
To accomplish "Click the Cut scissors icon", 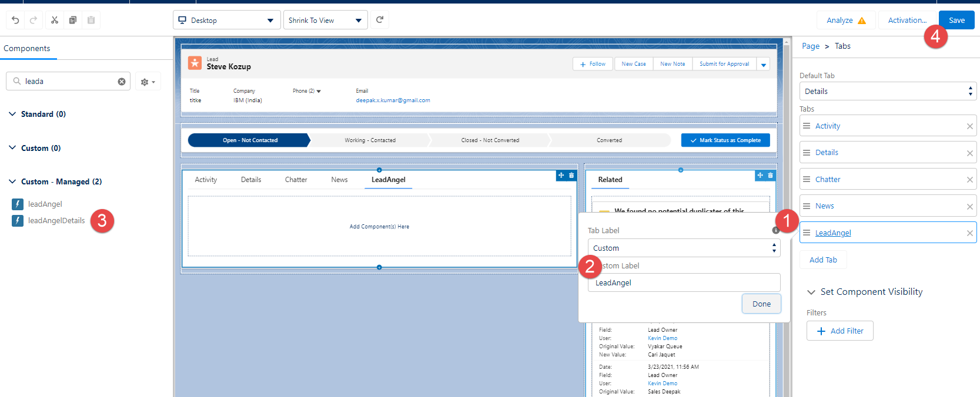I will click(55, 20).
